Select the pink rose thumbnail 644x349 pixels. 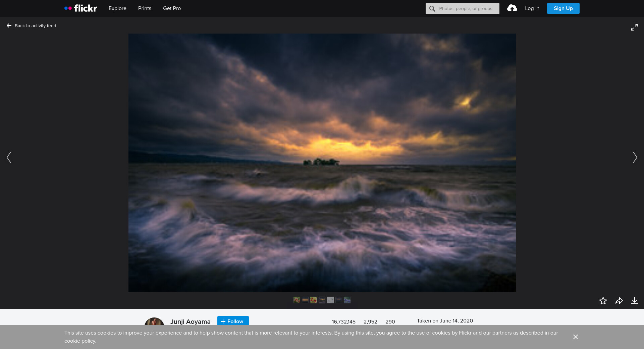point(297,300)
